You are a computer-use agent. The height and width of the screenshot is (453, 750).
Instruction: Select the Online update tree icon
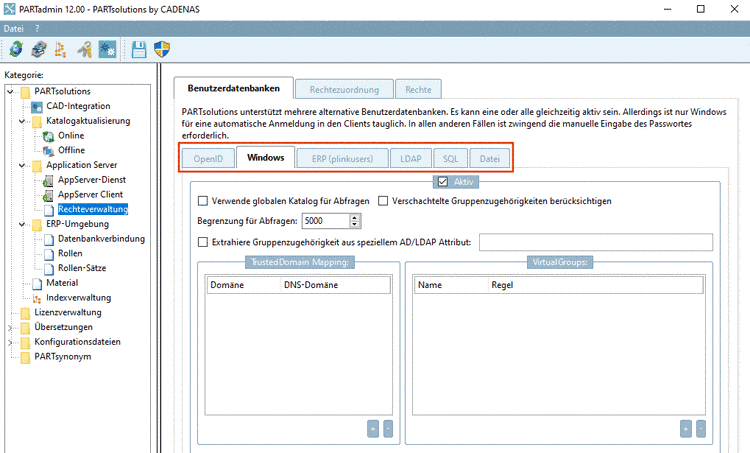pos(48,136)
